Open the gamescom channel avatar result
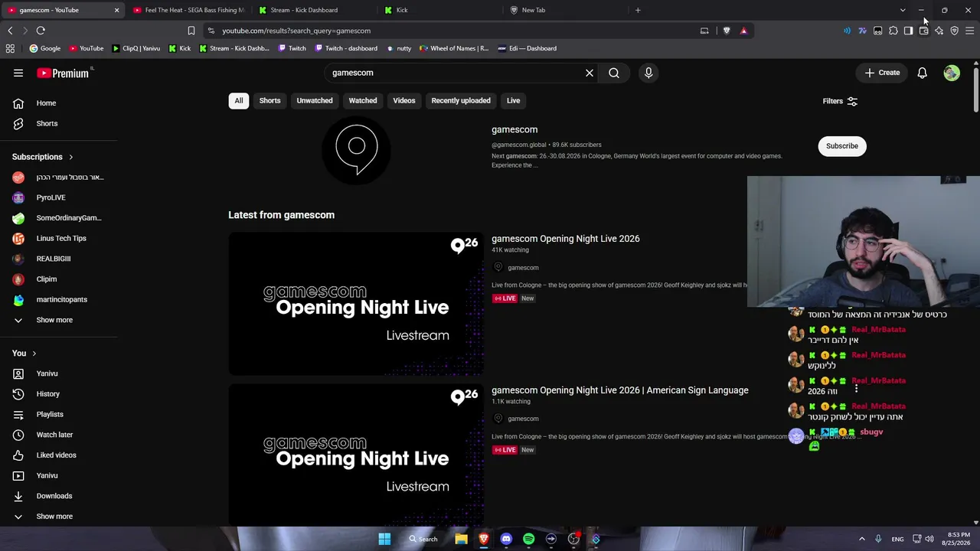The width and height of the screenshot is (980, 551). (356, 149)
